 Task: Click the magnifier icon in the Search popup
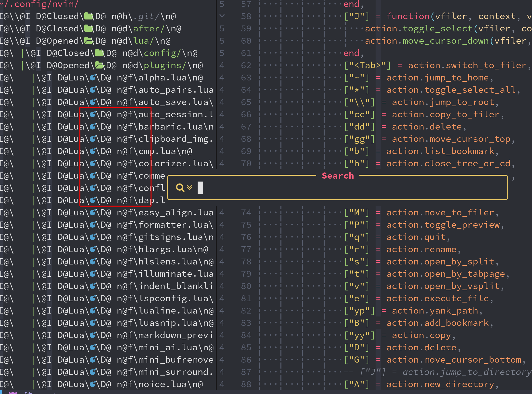180,188
